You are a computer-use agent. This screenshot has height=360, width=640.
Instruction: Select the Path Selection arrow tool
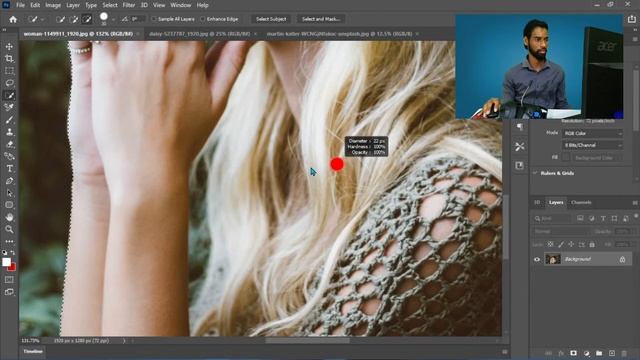[x=9, y=193]
